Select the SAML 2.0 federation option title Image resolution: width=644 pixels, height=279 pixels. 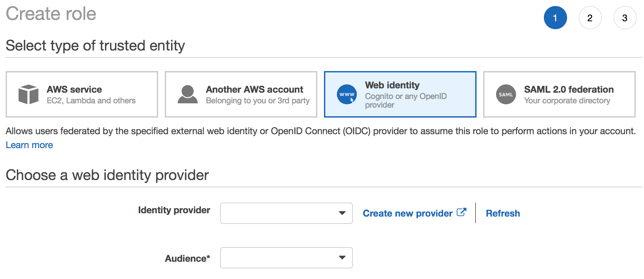[569, 89]
